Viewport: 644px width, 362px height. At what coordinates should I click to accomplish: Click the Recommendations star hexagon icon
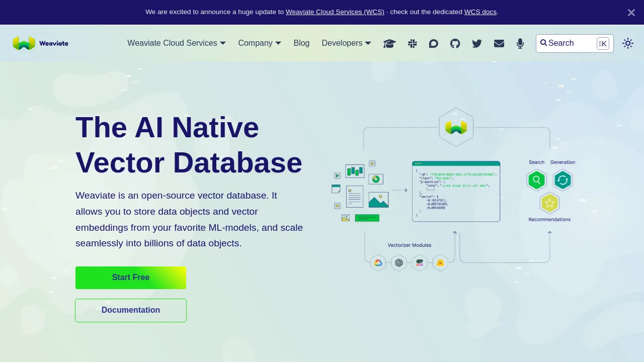point(549,203)
